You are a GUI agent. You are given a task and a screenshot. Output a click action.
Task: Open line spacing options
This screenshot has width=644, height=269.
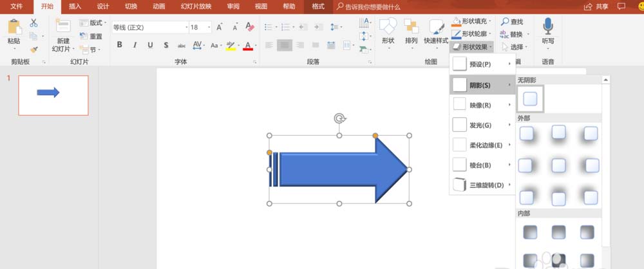coord(336,27)
